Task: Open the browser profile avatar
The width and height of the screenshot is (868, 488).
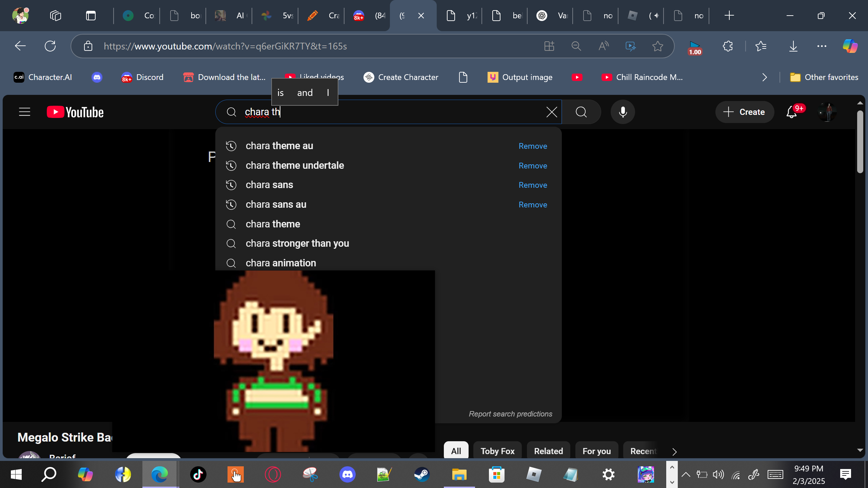Action: pos(20,16)
